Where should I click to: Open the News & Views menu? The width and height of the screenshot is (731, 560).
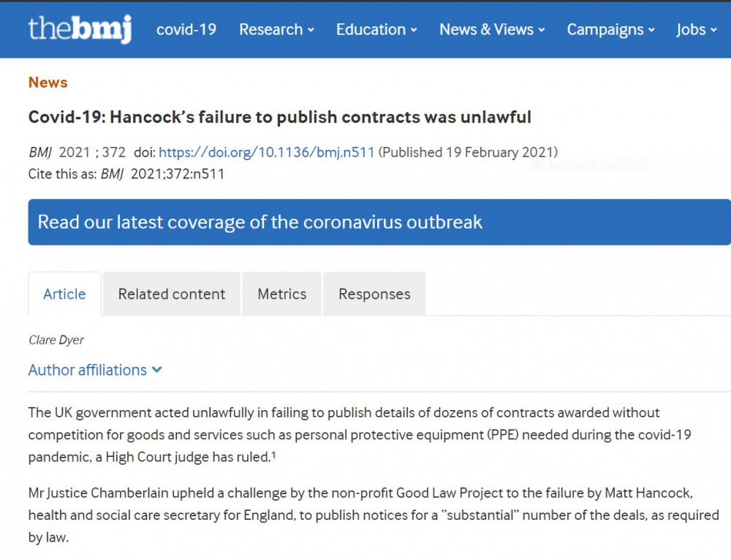click(492, 29)
